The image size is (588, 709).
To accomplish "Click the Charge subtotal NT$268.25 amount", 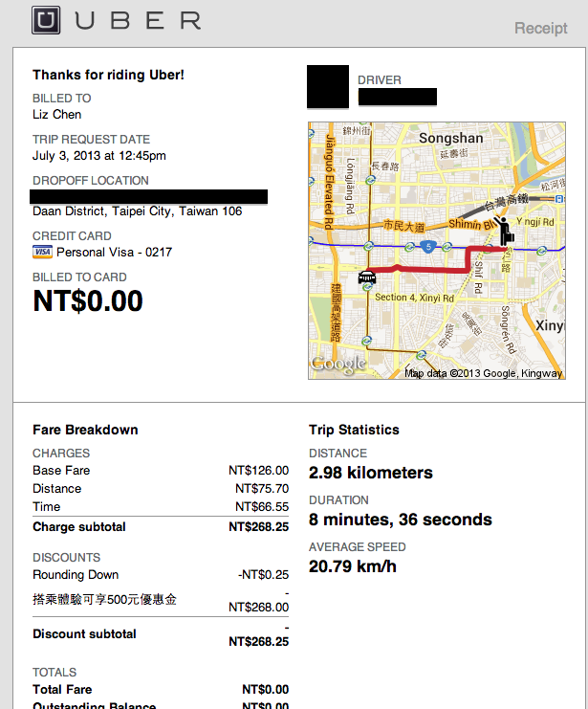I will pos(258,527).
